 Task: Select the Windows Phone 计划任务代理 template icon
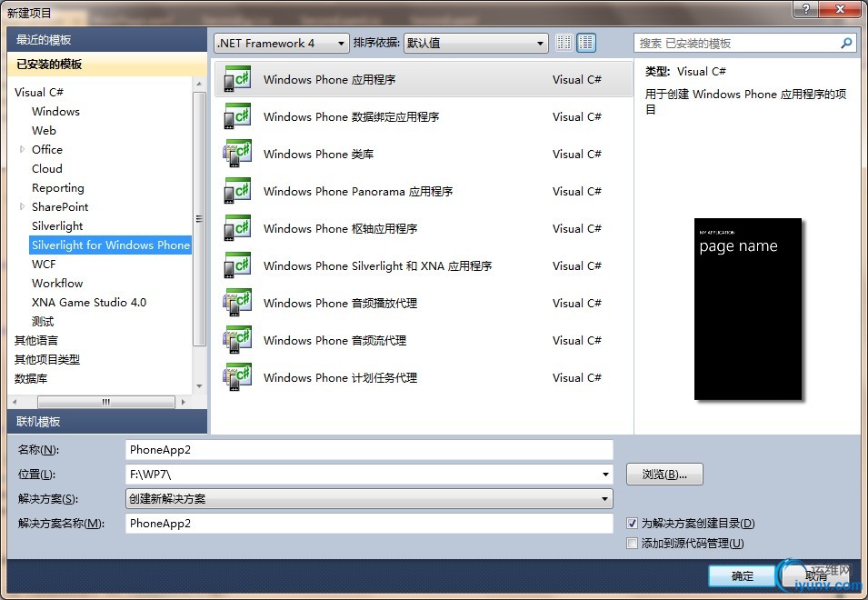point(237,377)
